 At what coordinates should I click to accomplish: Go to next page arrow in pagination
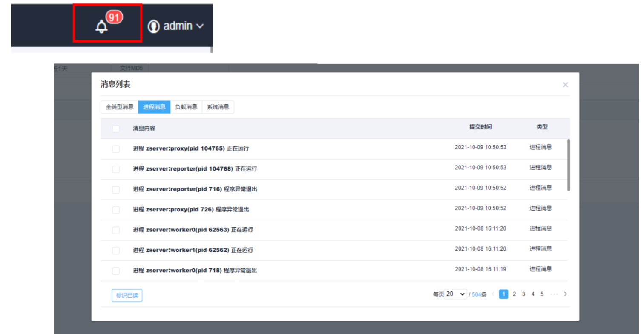[x=565, y=294]
